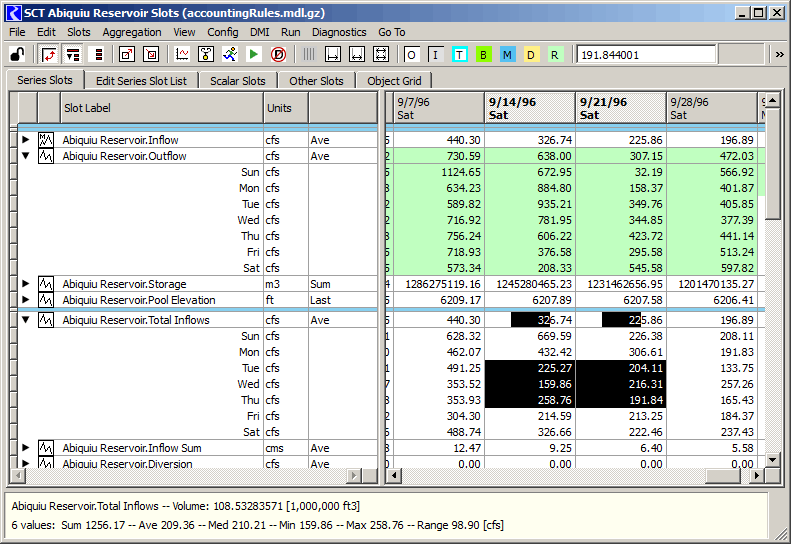
Task: Click the diagnostics figure toolbar icon
Action: 206,54
